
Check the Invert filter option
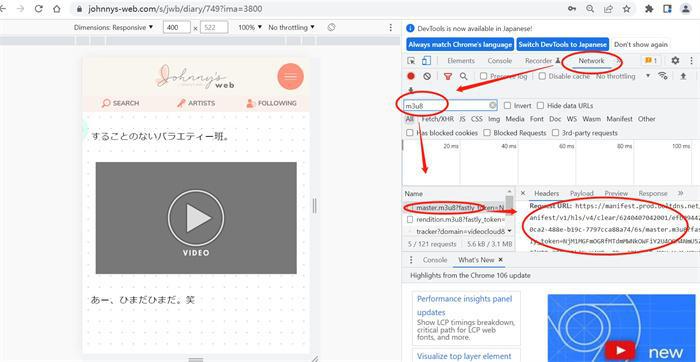pyautogui.click(x=507, y=106)
